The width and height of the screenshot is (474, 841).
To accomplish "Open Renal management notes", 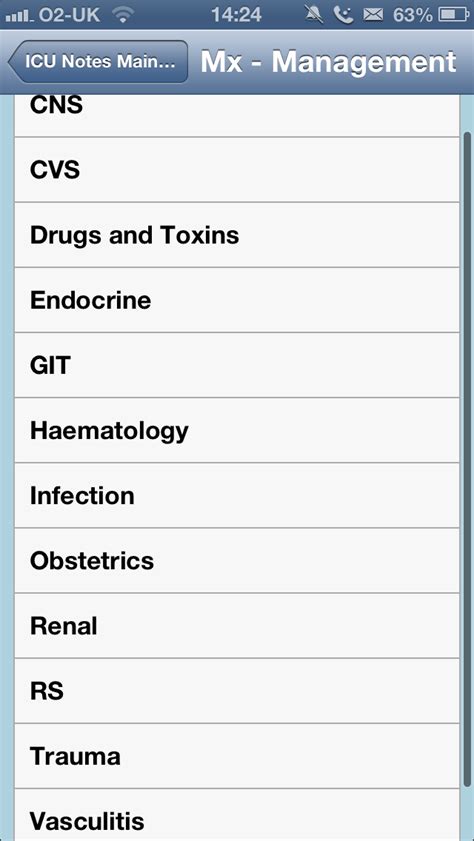I will tap(236, 626).
